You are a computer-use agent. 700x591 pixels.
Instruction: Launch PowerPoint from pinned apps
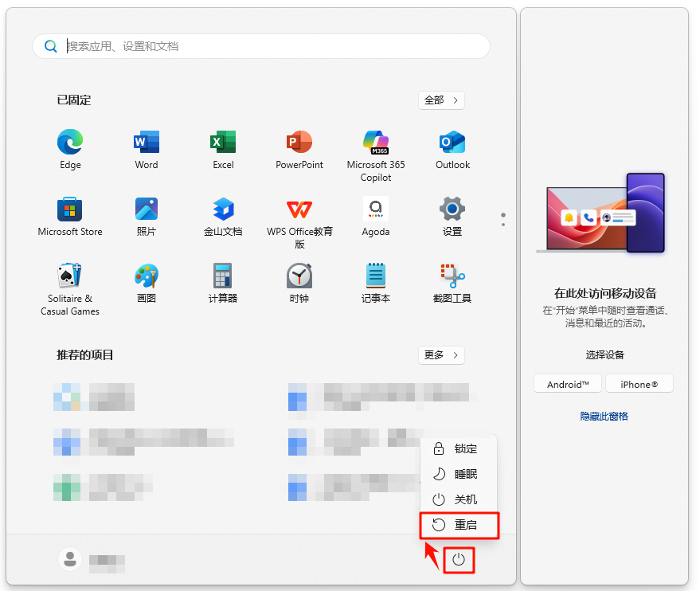(x=299, y=143)
